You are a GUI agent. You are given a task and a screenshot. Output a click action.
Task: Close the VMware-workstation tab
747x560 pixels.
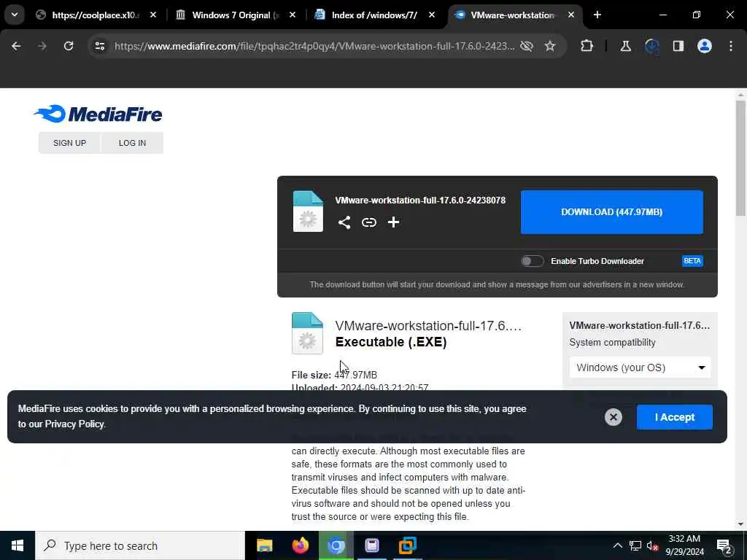(x=570, y=15)
